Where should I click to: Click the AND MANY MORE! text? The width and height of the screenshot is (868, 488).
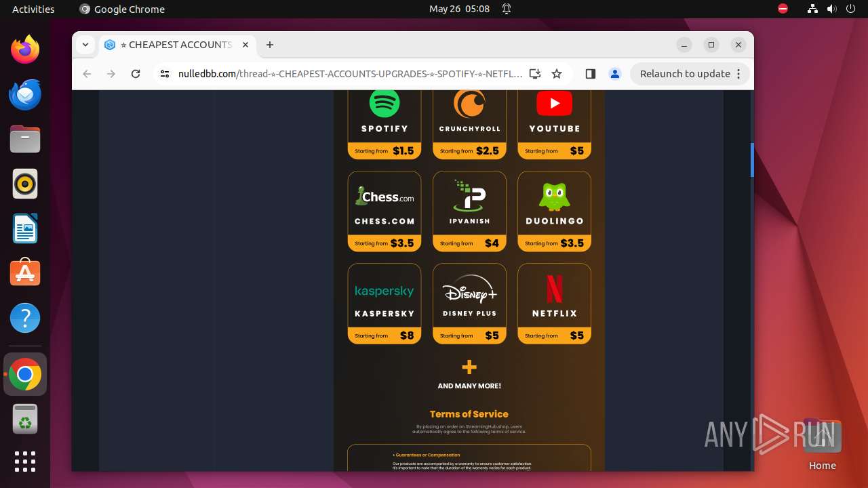pyautogui.click(x=469, y=386)
